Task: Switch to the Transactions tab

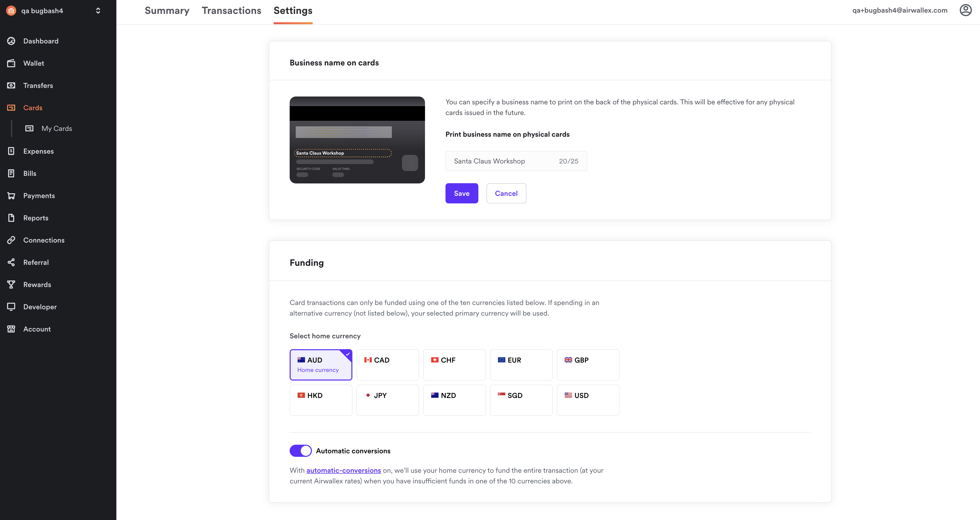Action: click(x=231, y=11)
